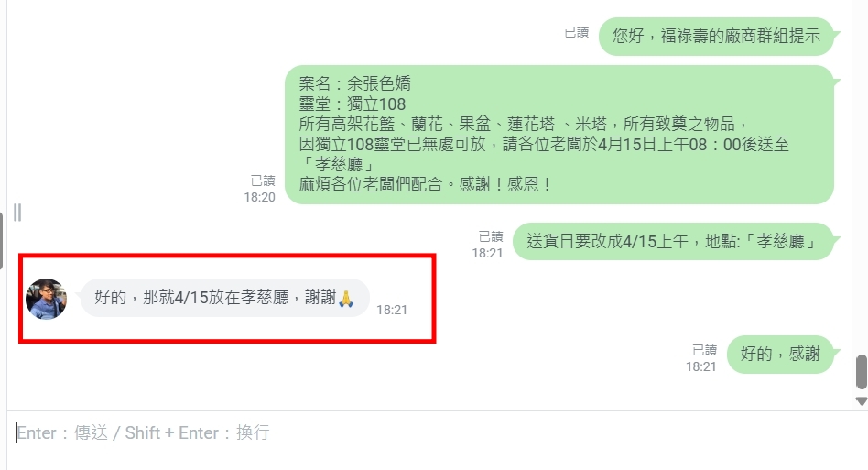Click the 已讀 label by the announcement
Image resolution: width=868 pixels, height=470 pixels.
coord(263,181)
